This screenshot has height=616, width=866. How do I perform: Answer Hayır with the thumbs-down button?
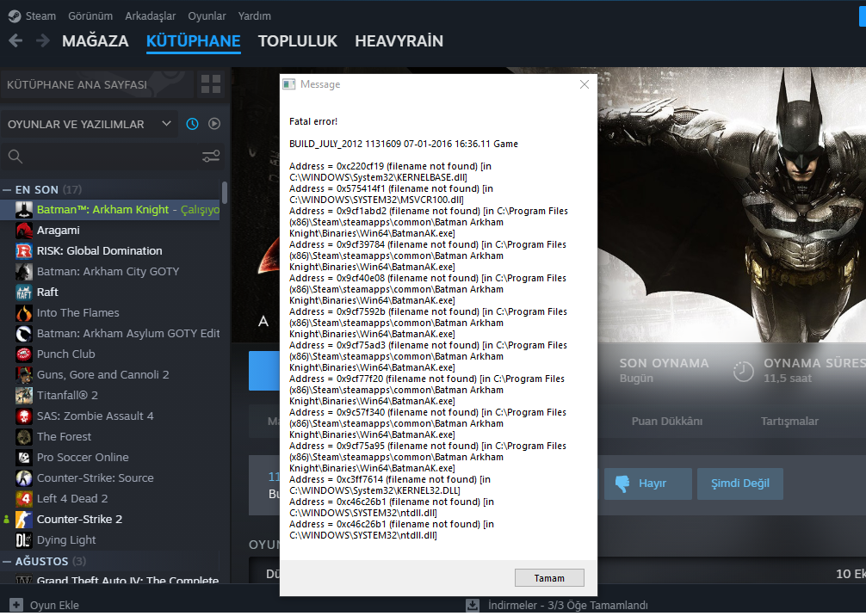tap(648, 484)
